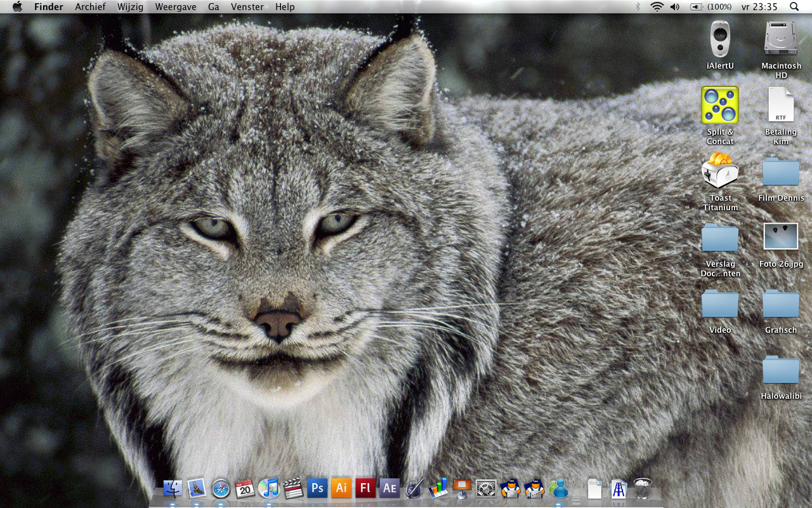Screen dimensions: 812x508
Task: Open the Finder menu
Action: 49,6
